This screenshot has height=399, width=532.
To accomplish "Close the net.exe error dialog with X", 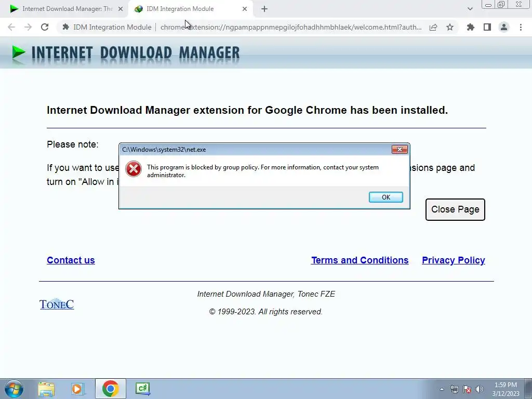I will (400, 149).
